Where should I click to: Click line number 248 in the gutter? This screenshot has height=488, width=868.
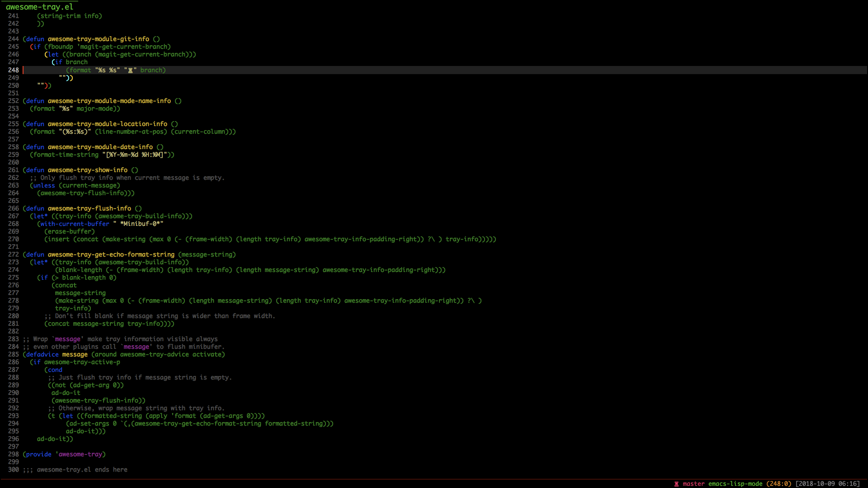click(x=14, y=70)
